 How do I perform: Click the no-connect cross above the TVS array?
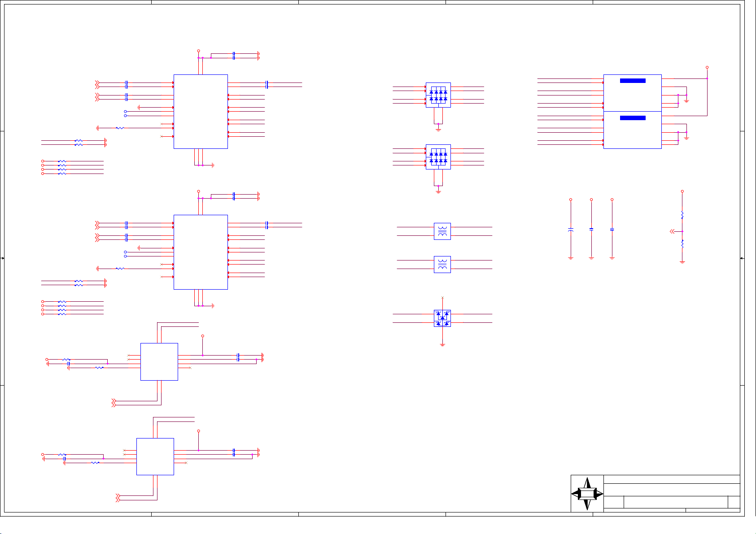click(x=443, y=297)
